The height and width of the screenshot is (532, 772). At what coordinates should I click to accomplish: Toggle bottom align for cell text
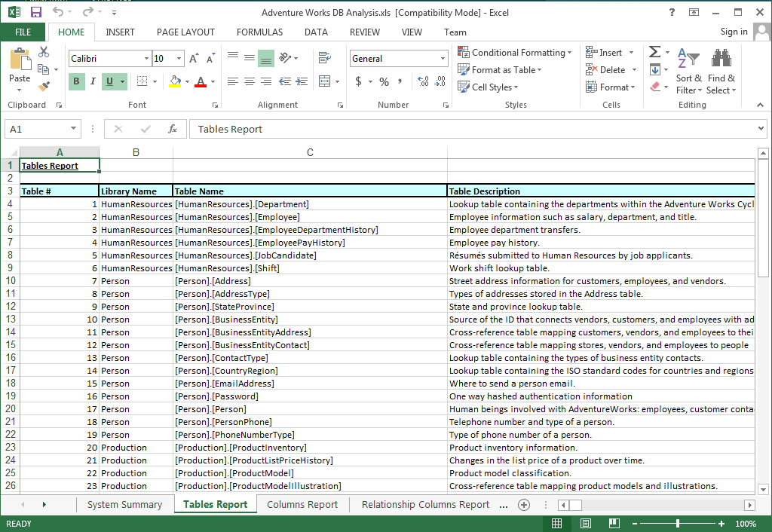[266, 58]
